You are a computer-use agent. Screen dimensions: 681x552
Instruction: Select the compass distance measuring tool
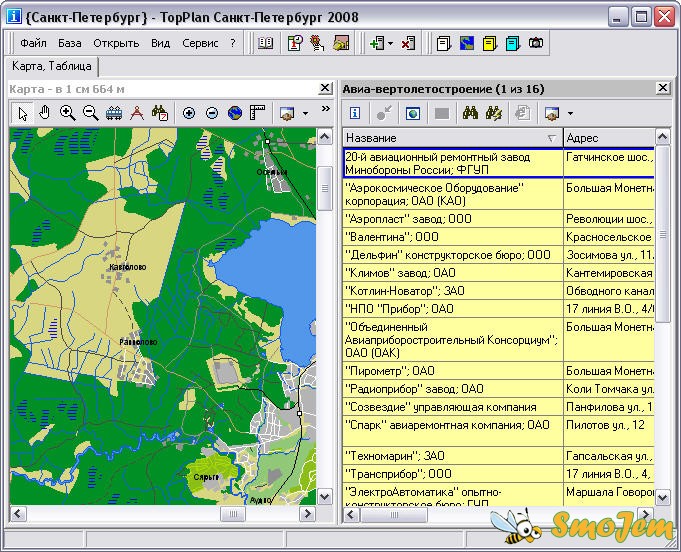tap(137, 113)
